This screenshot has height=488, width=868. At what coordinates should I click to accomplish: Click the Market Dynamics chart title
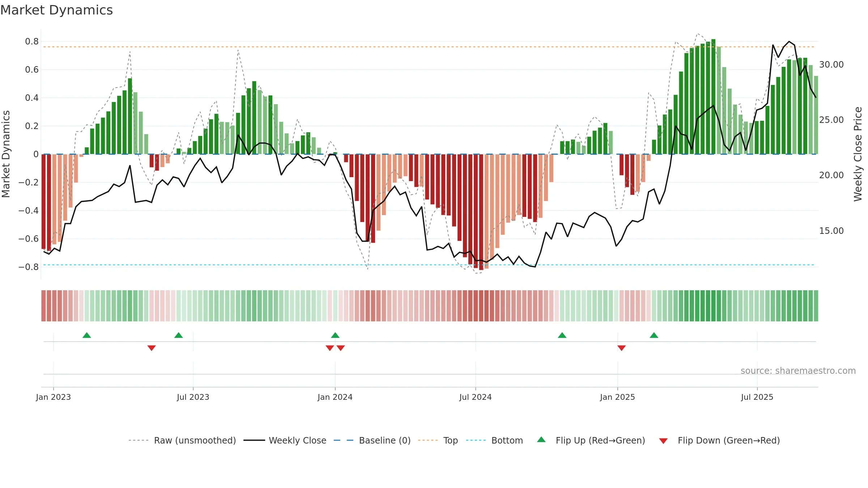57,10
